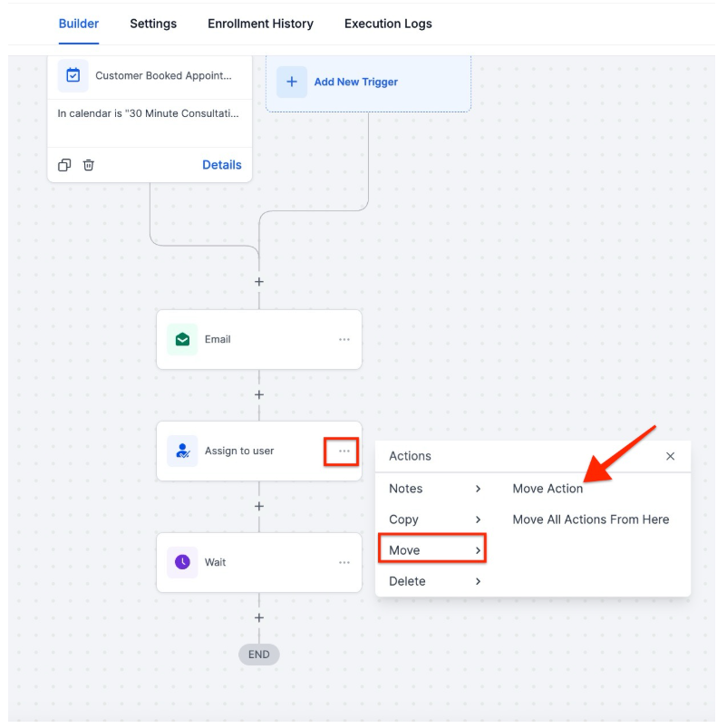Click the trash icon on trigger card
717x728 pixels.
(89, 165)
